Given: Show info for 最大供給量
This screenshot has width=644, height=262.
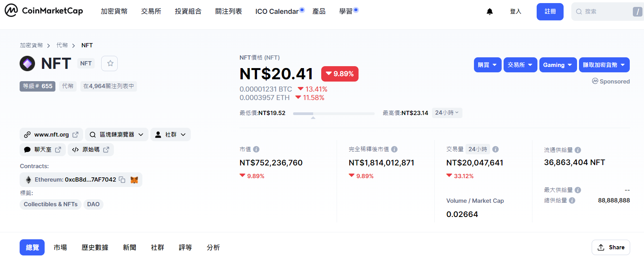Looking at the screenshot, I should (578, 190).
